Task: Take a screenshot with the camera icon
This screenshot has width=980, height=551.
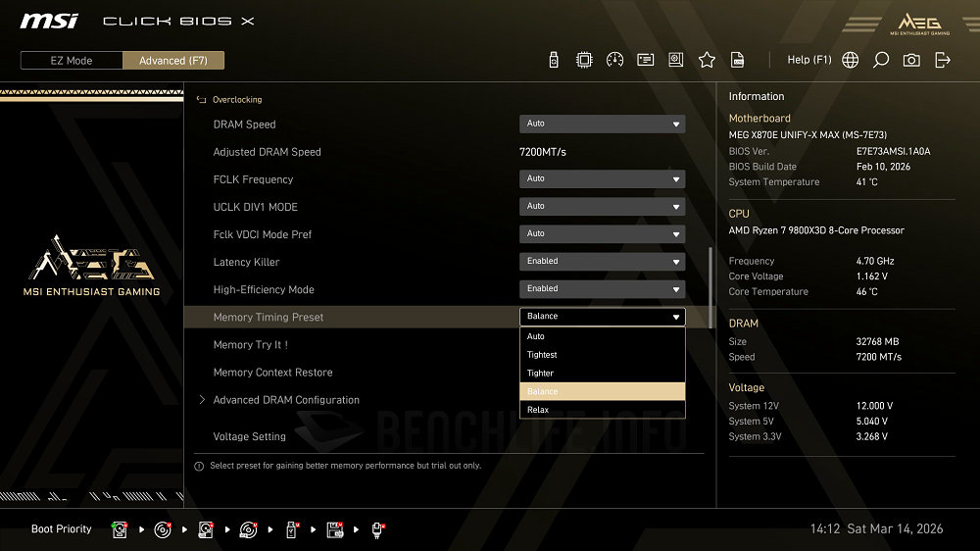Action: (x=911, y=60)
